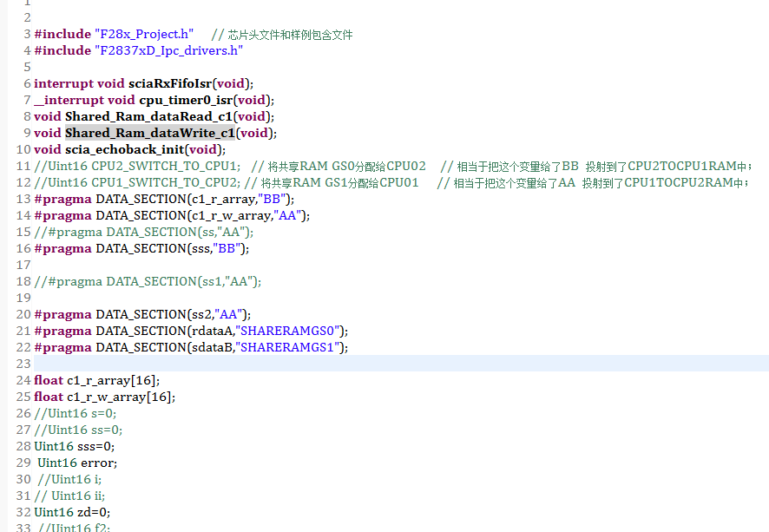Place cursor on empty highlighted line 23
Image resolution: width=769 pixels, height=532 pixels.
click(401, 364)
